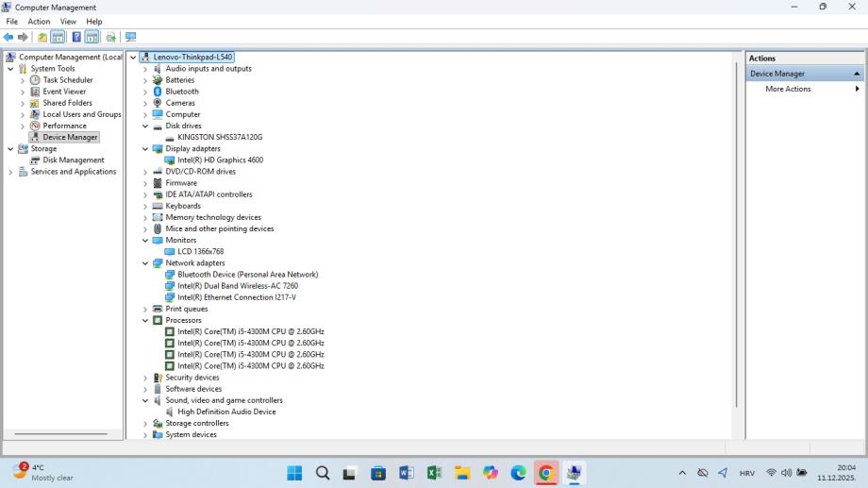Viewport: 868px width, 488px height.
Task: Collapse the Storage node in left tree
Action: click(x=10, y=148)
